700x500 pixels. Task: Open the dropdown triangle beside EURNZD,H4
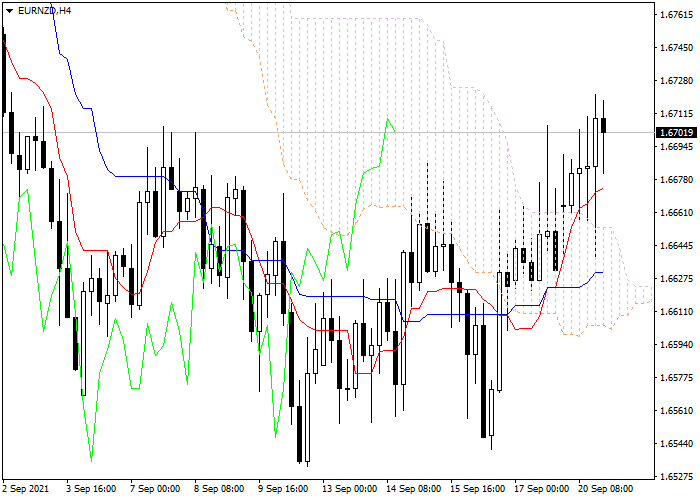click(x=9, y=11)
